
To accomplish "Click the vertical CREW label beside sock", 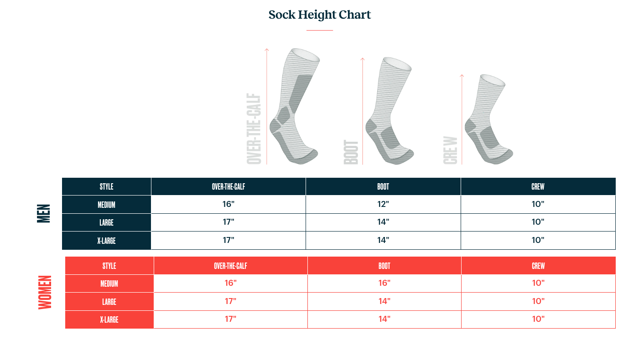I will pyautogui.click(x=450, y=150).
